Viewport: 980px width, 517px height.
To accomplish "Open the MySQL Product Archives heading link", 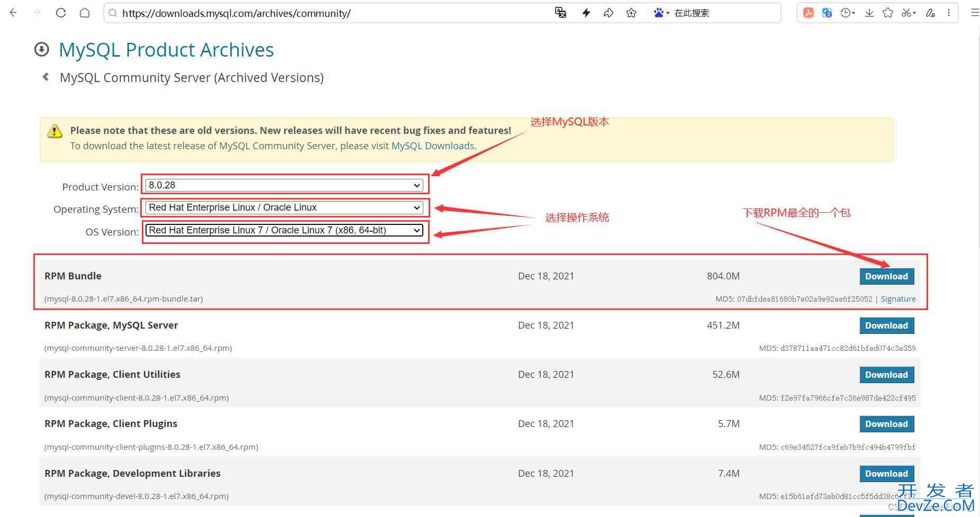I will 166,50.
